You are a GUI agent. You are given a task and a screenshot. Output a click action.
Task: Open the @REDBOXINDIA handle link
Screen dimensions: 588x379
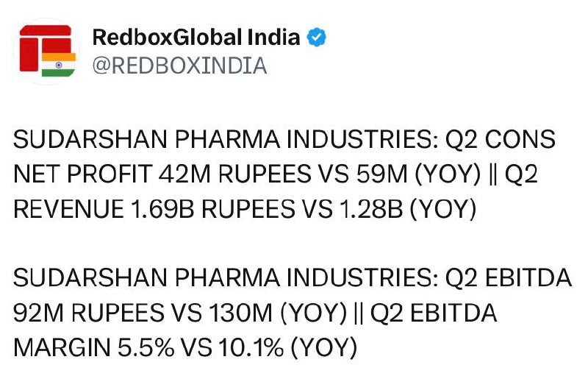[x=179, y=65]
